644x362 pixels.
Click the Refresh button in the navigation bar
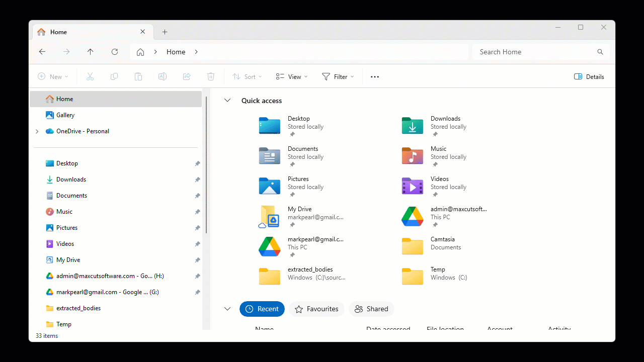click(114, 51)
